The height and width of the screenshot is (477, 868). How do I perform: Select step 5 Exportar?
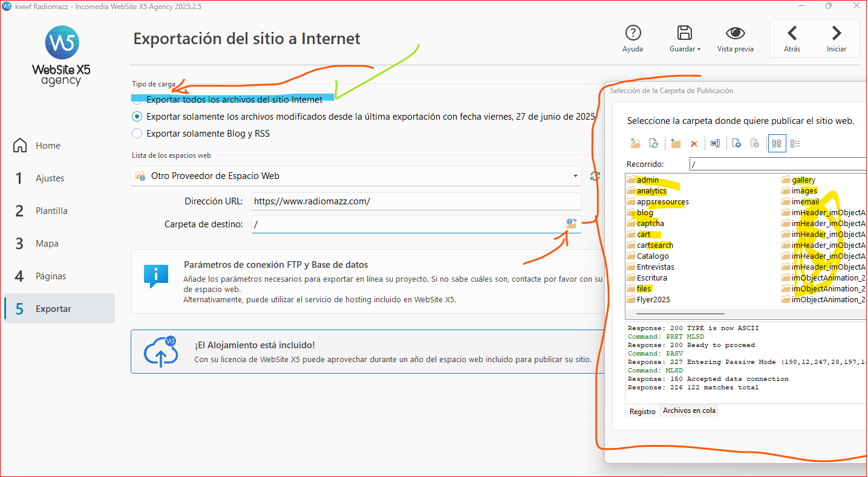pos(59,309)
